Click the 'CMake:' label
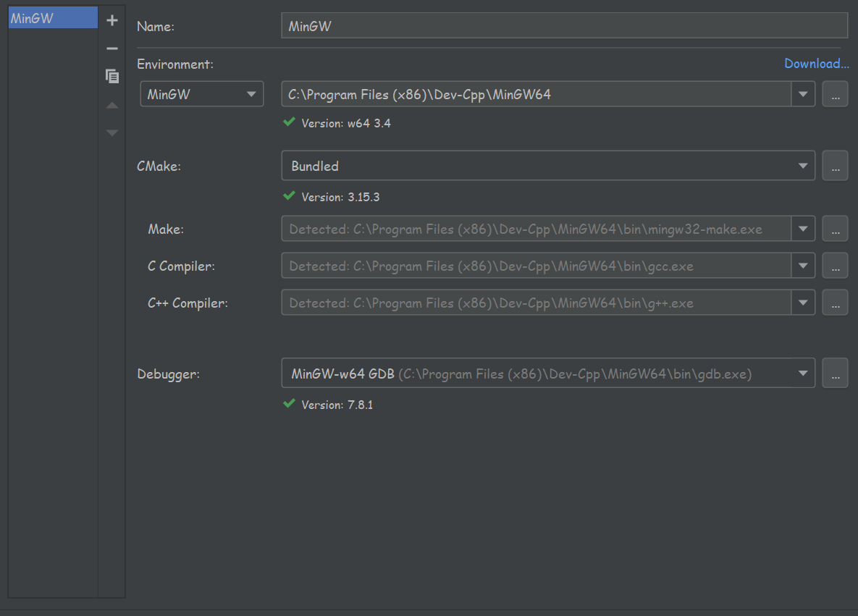Viewport: 858px width, 616px height. click(x=159, y=166)
